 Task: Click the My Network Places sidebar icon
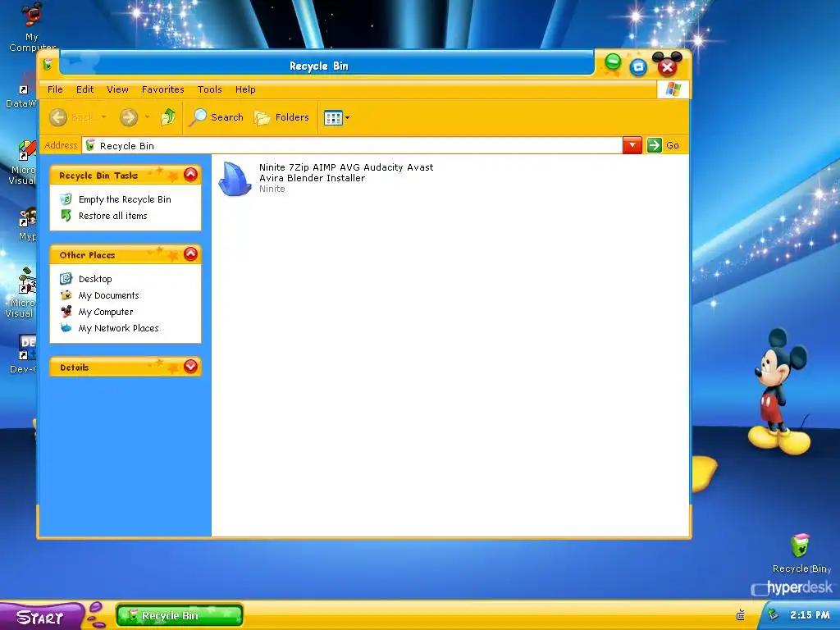(x=66, y=328)
